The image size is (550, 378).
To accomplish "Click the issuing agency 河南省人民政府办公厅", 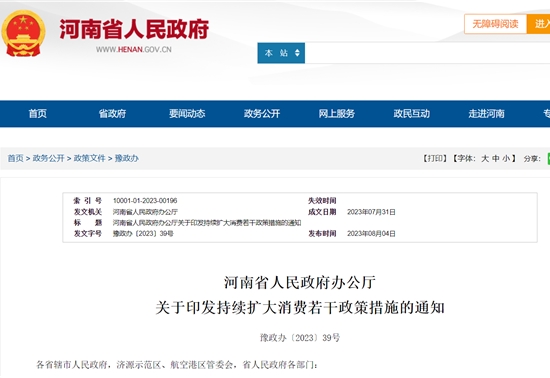I will point(145,212).
